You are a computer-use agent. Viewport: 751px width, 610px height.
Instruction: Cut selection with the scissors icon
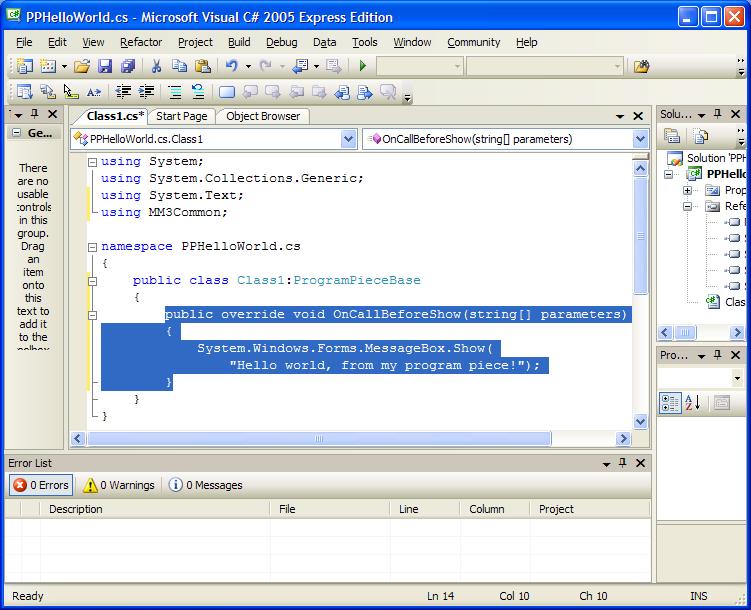coord(156,66)
